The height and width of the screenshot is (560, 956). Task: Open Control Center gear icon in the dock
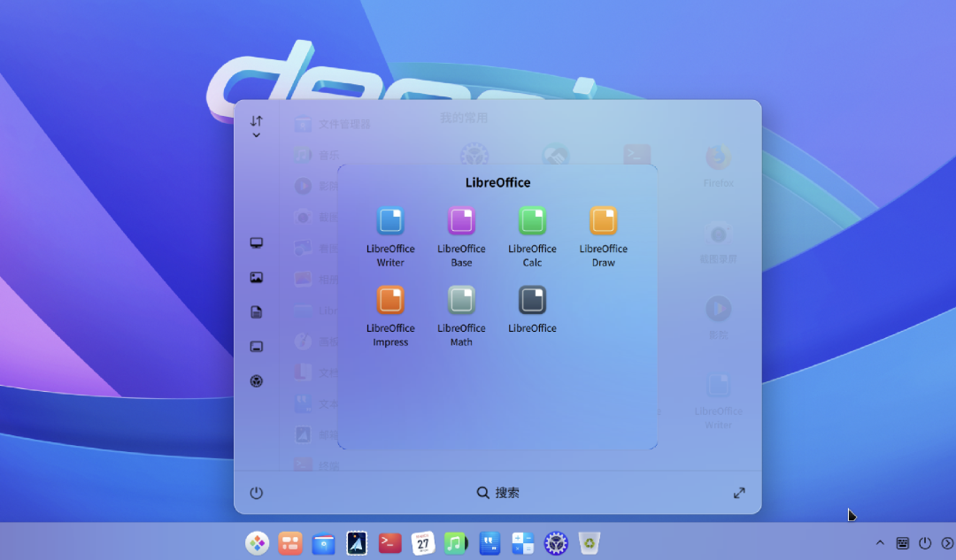[556, 543]
